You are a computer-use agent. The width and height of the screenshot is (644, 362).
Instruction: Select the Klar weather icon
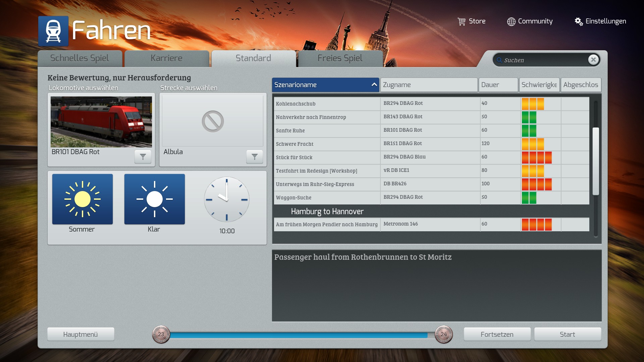pos(154,199)
